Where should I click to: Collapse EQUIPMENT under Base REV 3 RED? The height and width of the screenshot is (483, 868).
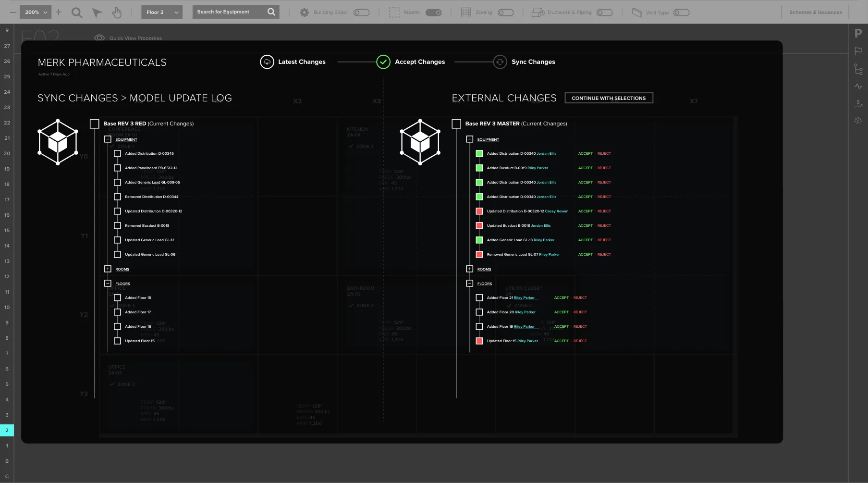[108, 139]
